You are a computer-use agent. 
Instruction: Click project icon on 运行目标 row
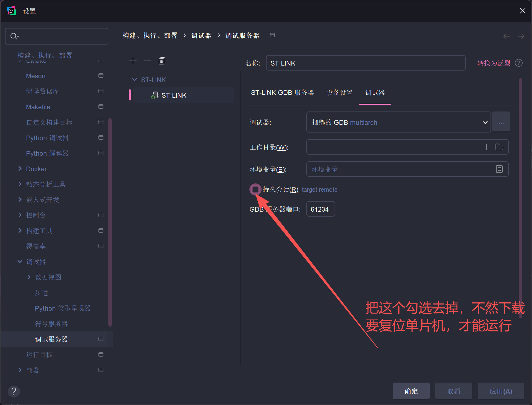[101, 354]
